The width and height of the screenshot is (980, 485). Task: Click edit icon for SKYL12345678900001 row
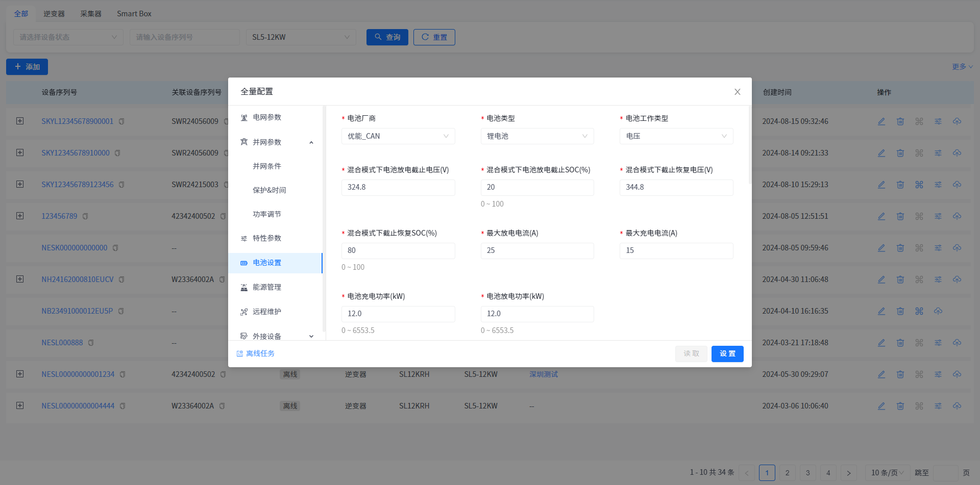point(881,121)
